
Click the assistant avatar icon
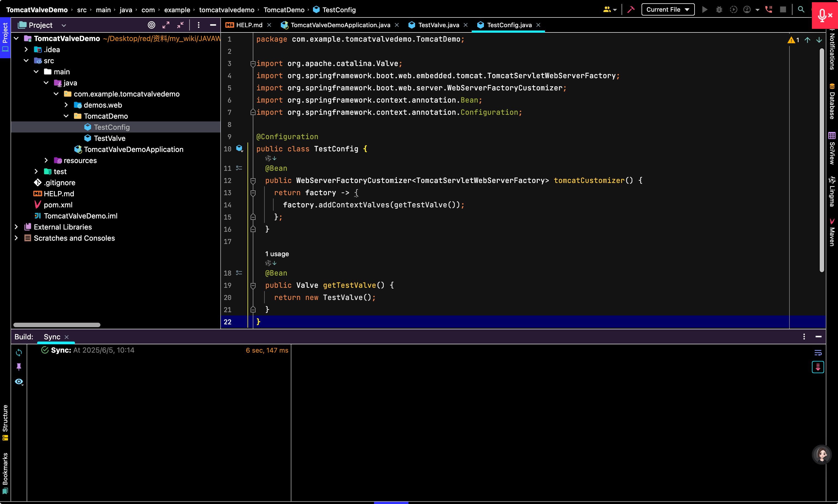coord(822,454)
